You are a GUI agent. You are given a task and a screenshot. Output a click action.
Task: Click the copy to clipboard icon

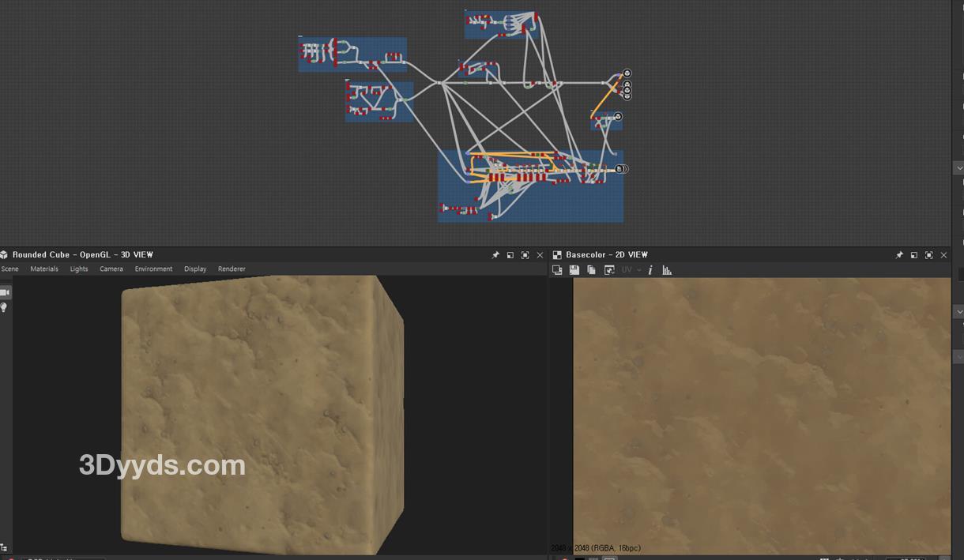point(591,270)
